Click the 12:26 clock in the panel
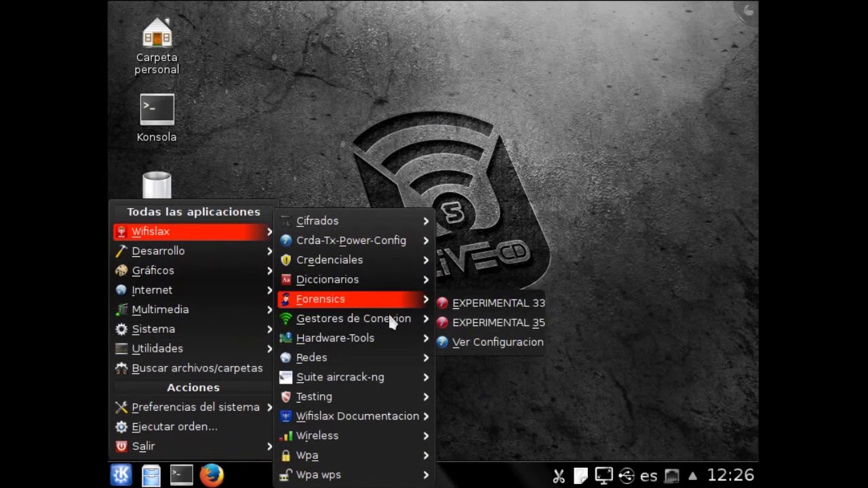Image resolution: width=868 pixels, height=488 pixels. pos(730,476)
